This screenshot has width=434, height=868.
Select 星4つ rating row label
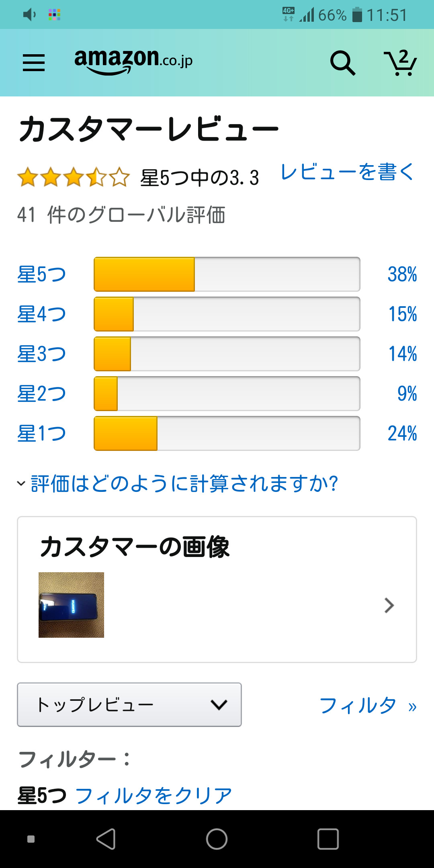pyautogui.click(x=41, y=314)
